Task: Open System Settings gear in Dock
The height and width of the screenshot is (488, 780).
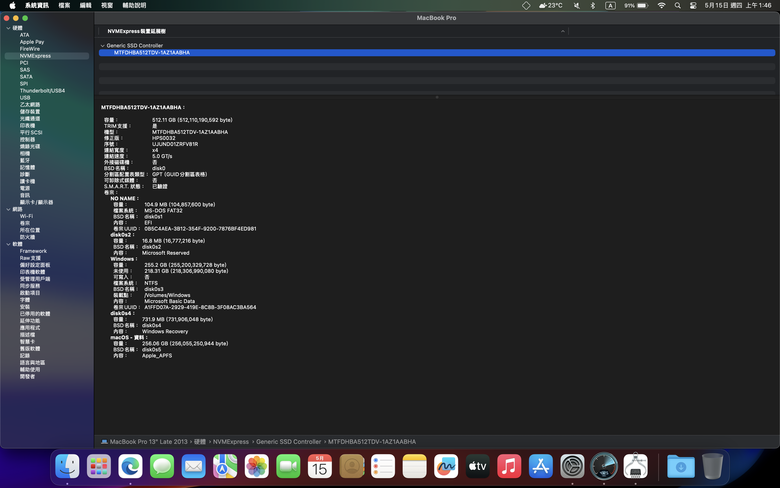Action: tap(572, 466)
